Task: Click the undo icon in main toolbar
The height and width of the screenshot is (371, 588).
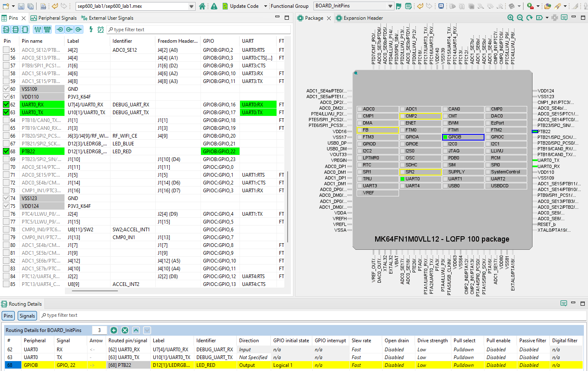Action: pos(54,6)
